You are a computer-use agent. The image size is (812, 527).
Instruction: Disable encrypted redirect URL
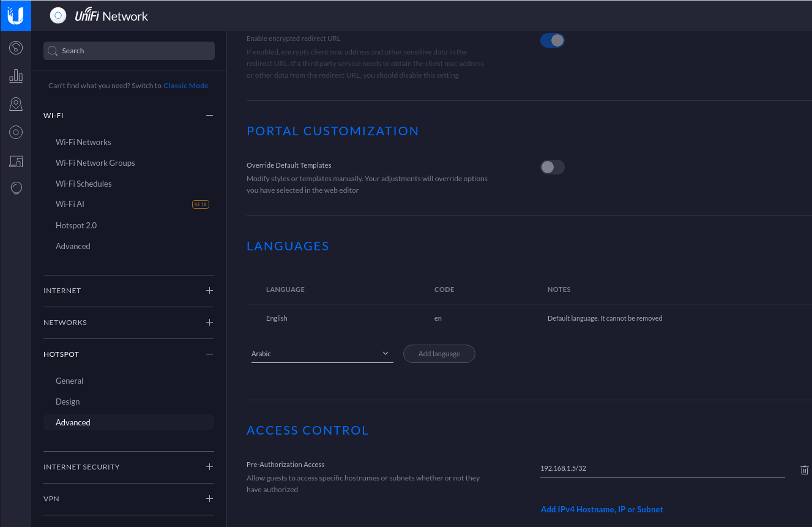(553, 40)
